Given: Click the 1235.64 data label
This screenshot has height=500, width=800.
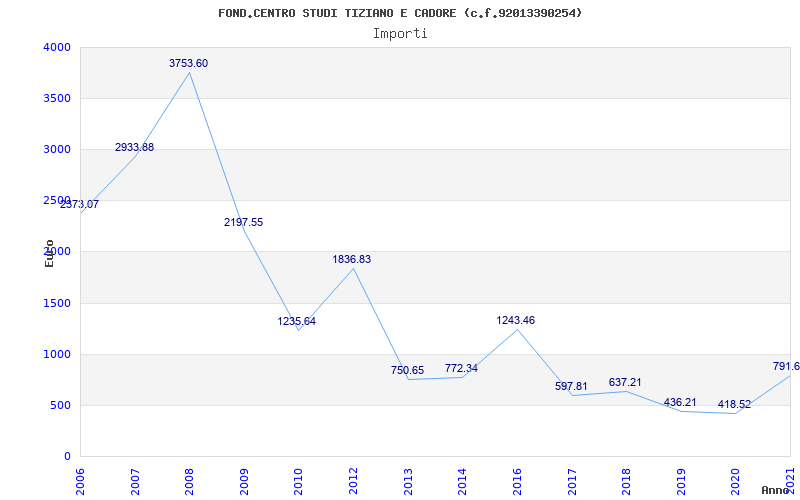Looking at the screenshot, I should tap(296, 321).
